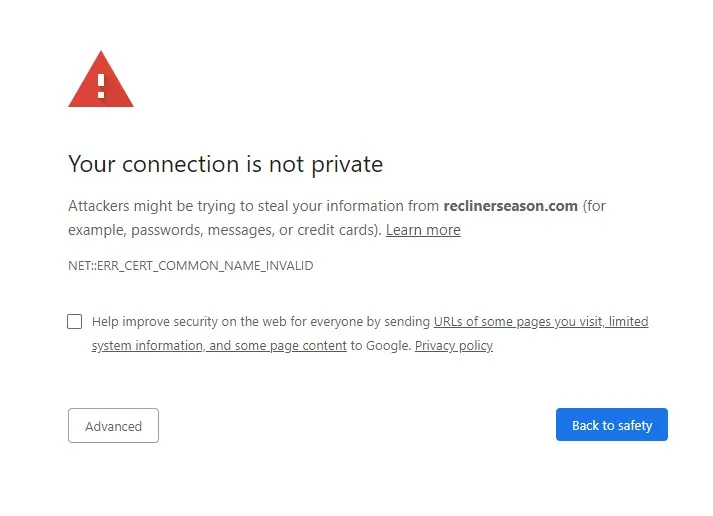Click the word "limited" in the underlined link

(628, 321)
